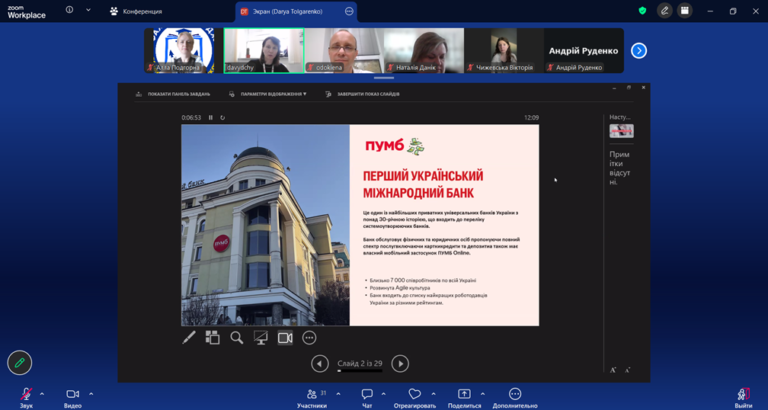
Task: Click the Перший Український Міжнародний Банк heading
Action: pyautogui.click(x=423, y=184)
